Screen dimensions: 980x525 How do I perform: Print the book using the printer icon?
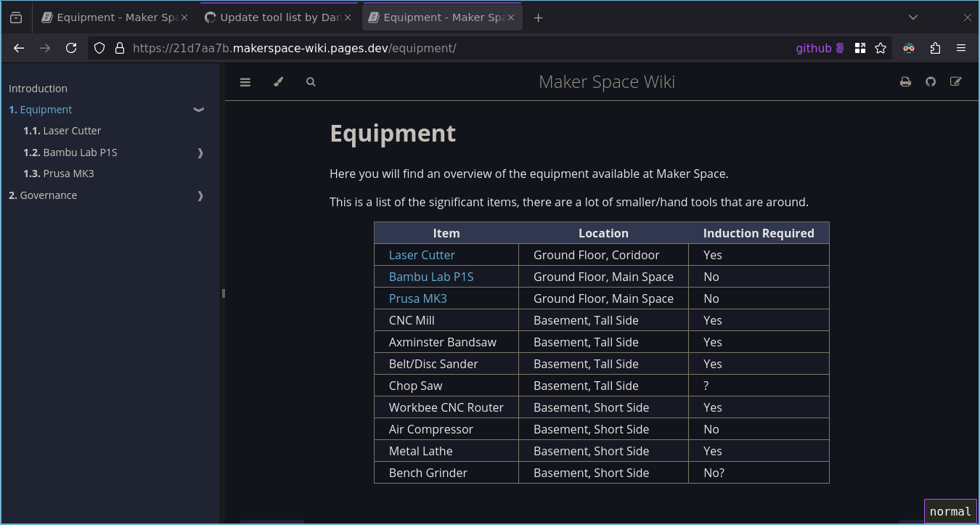pyautogui.click(x=905, y=82)
